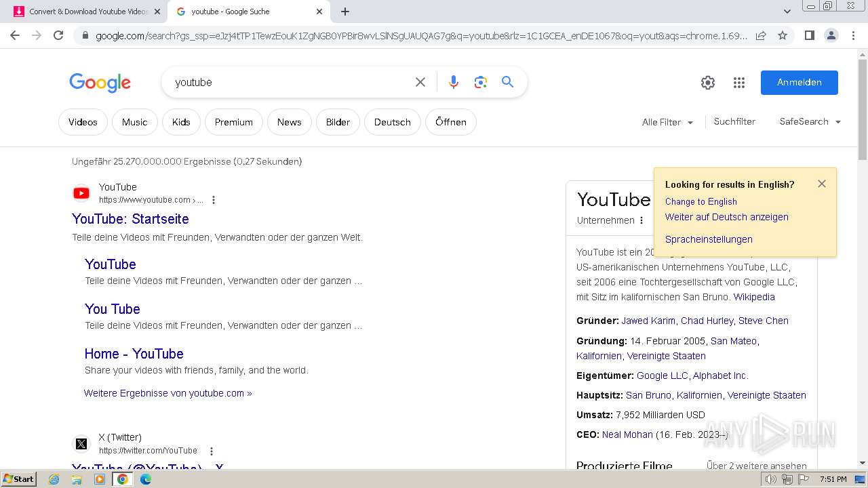Image resolution: width=868 pixels, height=488 pixels.
Task: Close the English results popup
Action: point(822,184)
